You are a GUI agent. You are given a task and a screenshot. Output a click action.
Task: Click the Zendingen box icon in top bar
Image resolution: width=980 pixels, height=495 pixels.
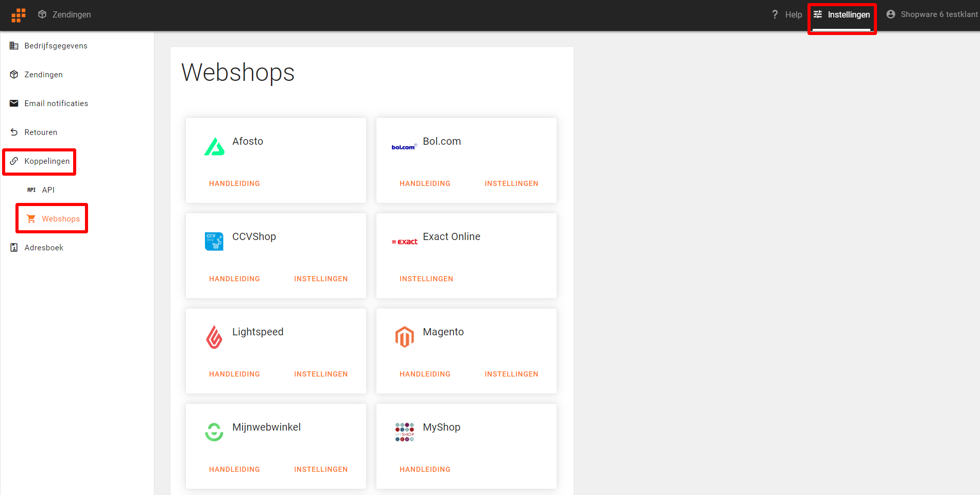point(42,14)
